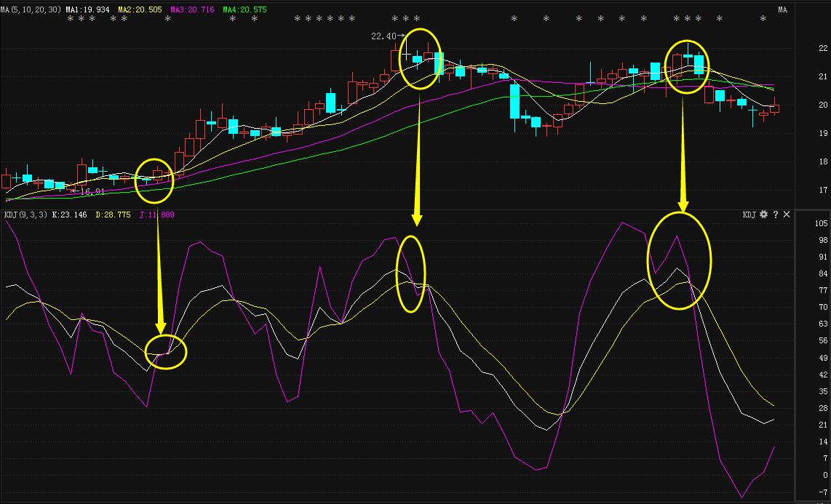The image size is (831, 504).
Task: Click the magenta J value readout
Action: [x=157, y=215]
